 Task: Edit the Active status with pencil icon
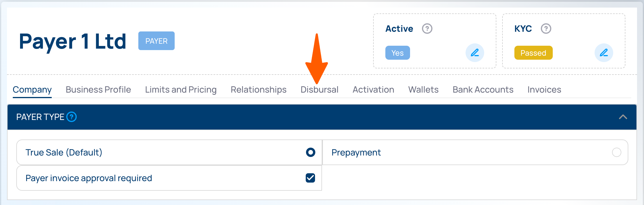point(475,53)
